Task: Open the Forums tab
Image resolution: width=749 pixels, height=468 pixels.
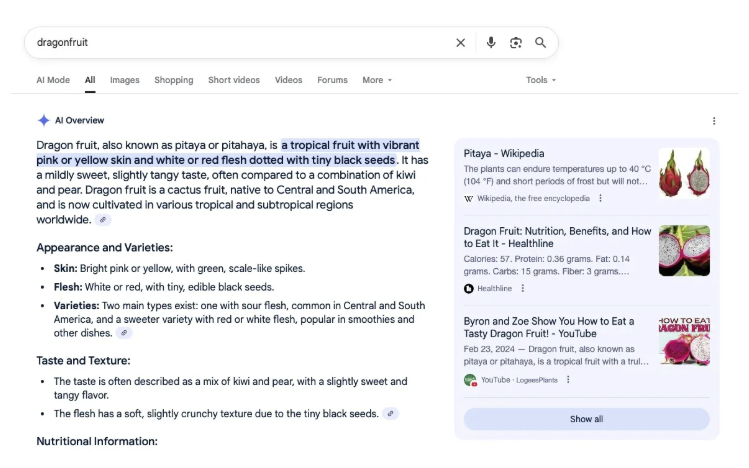Action: 332,80
